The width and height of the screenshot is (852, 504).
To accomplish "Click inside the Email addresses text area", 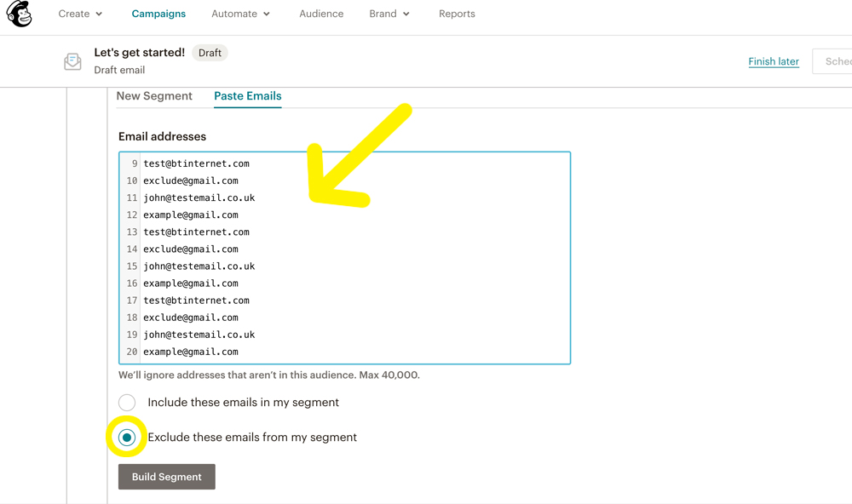I will pos(344,258).
